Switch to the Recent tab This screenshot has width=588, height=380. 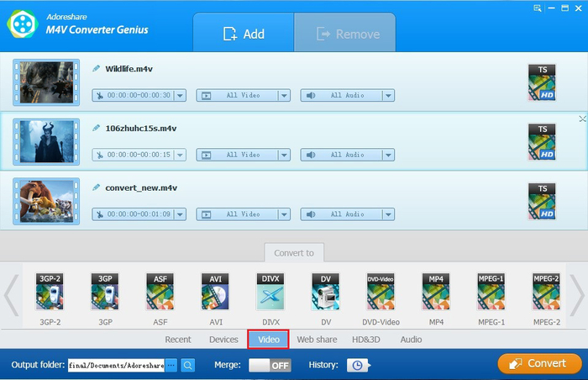pyautogui.click(x=178, y=340)
